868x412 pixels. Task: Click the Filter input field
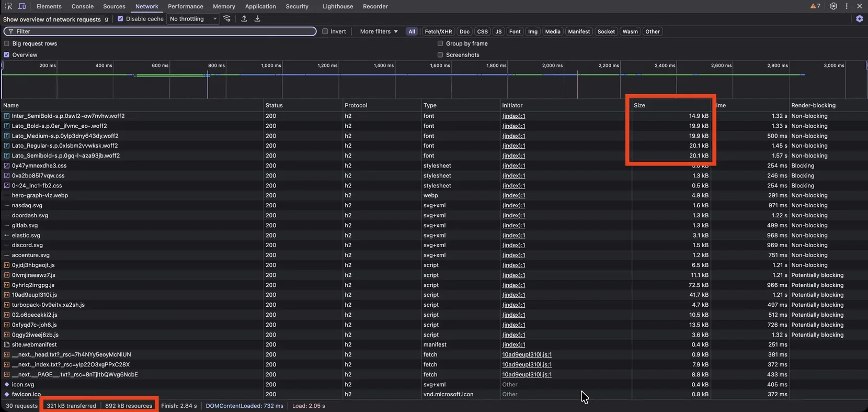160,31
